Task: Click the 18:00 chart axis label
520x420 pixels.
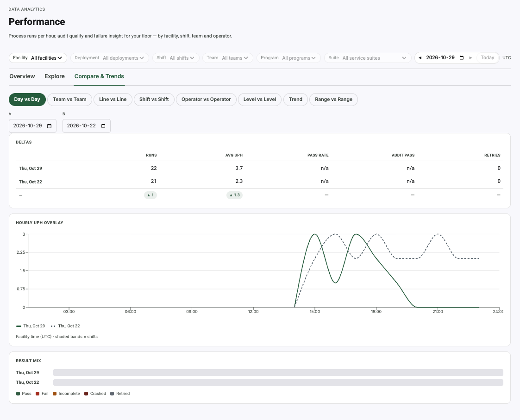Action: click(x=376, y=312)
